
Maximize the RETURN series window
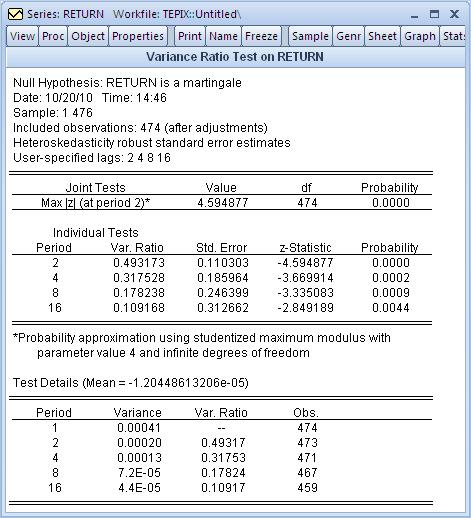coord(434,14)
